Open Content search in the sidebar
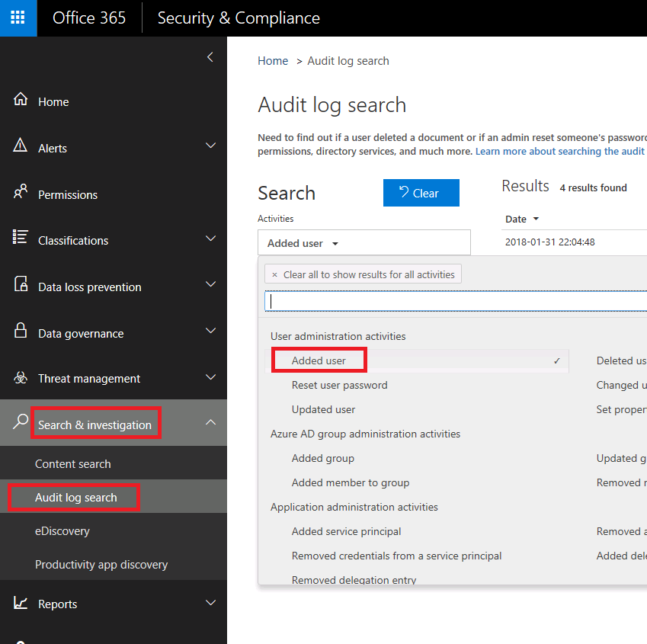The height and width of the screenshot is (644, 647). tap(73, 463)
